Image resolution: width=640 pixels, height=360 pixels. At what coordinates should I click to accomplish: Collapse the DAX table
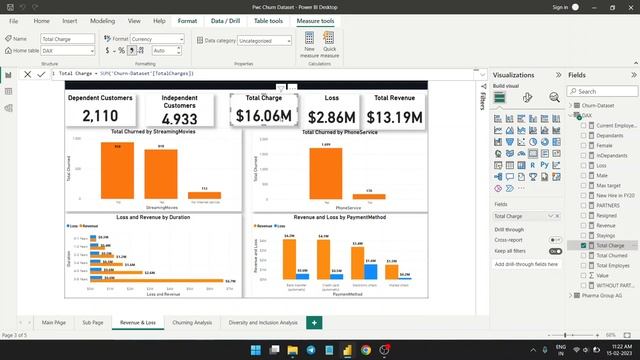tap(570, 116)
